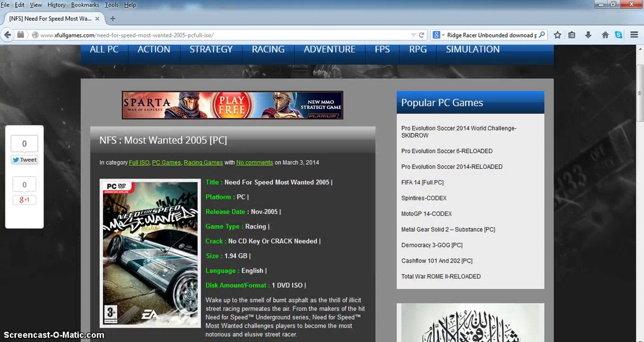The height and width of the screenshot is (342, 644).
Task: Select the RACING category tab
Action: (268, 49)
